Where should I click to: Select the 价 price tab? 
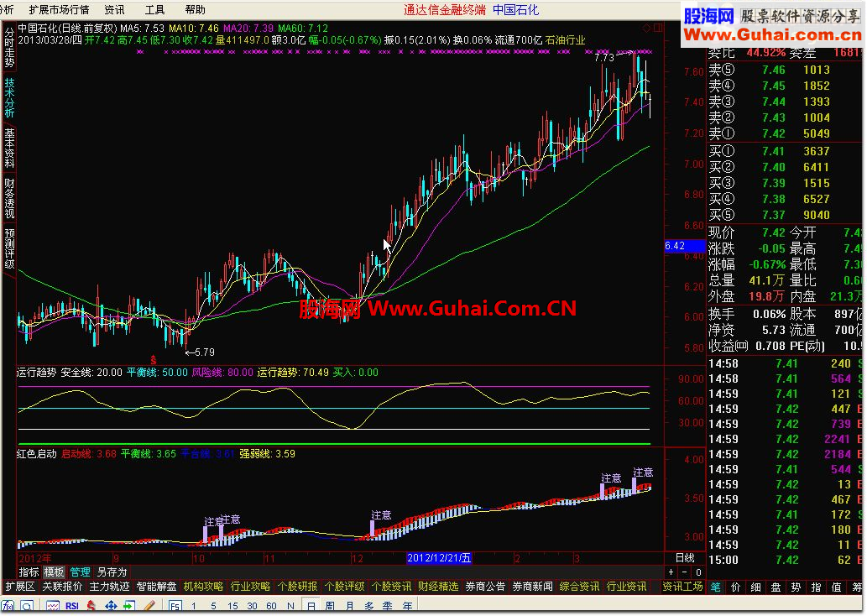pos(735,587)
